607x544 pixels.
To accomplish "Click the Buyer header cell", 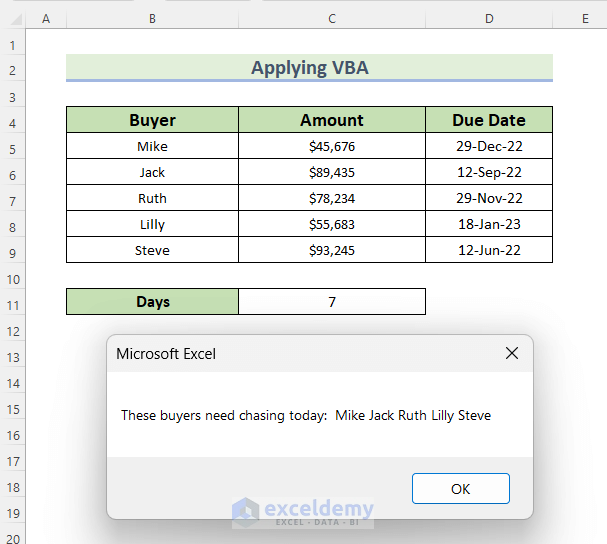I will coord(152,120).
